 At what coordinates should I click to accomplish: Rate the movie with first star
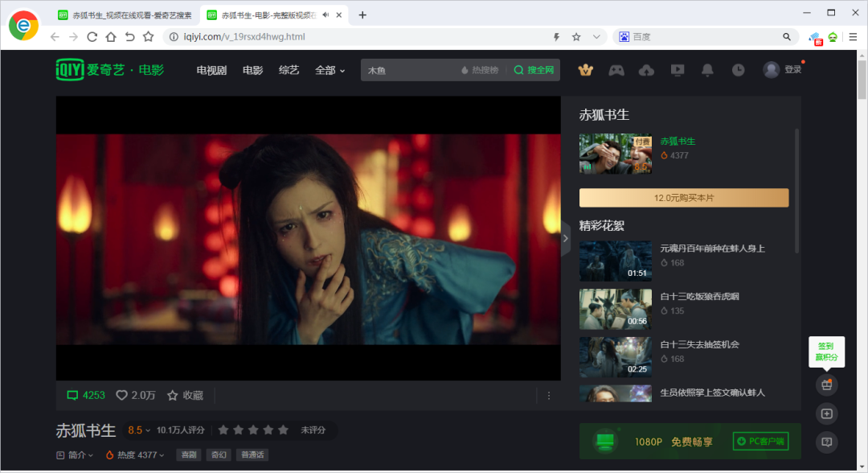tap(223, 430)
